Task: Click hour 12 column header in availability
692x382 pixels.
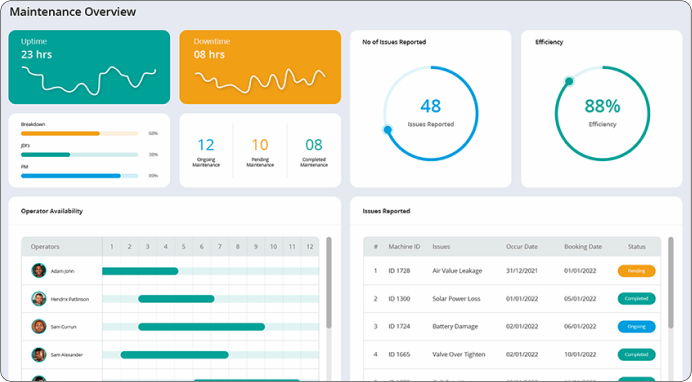Action: [310, 247]
